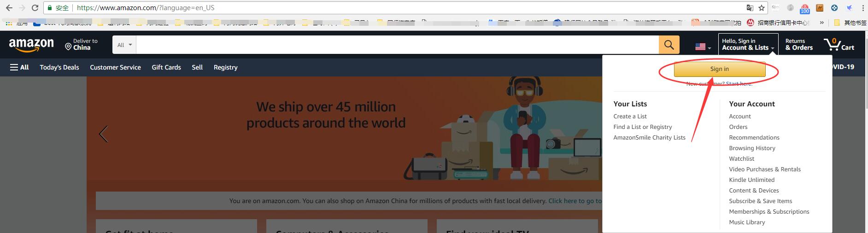This screenshot has height=233, width=868.
Task: Open the Chrome three-dot menu
Action: [x=862, y=8]
